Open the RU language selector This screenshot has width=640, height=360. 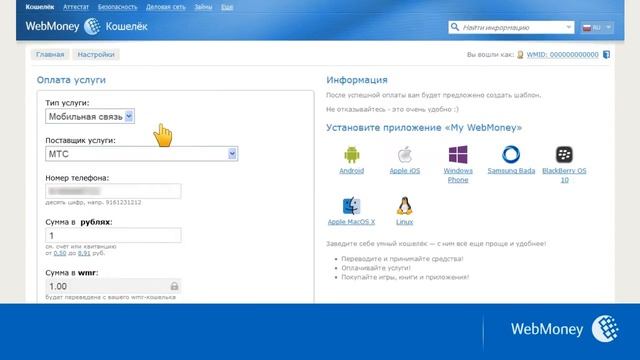point(597,27)
